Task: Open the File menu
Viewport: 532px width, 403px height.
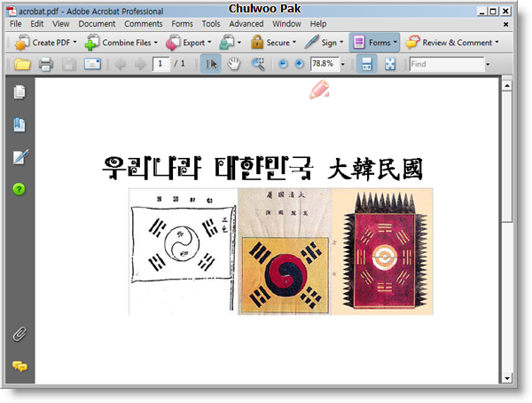Action: [16, 24]
